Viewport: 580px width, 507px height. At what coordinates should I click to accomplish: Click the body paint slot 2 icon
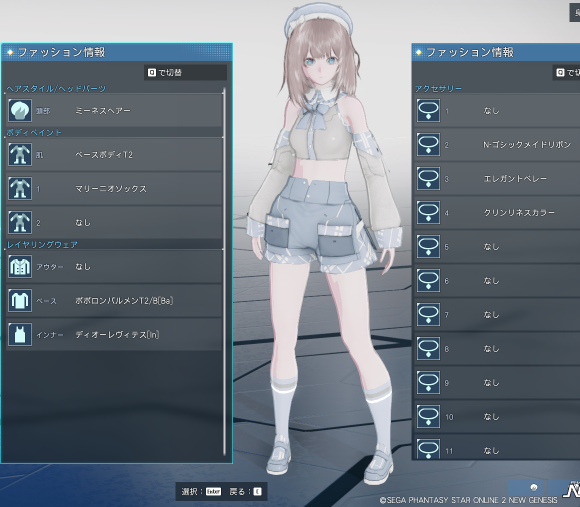(20, 223)
